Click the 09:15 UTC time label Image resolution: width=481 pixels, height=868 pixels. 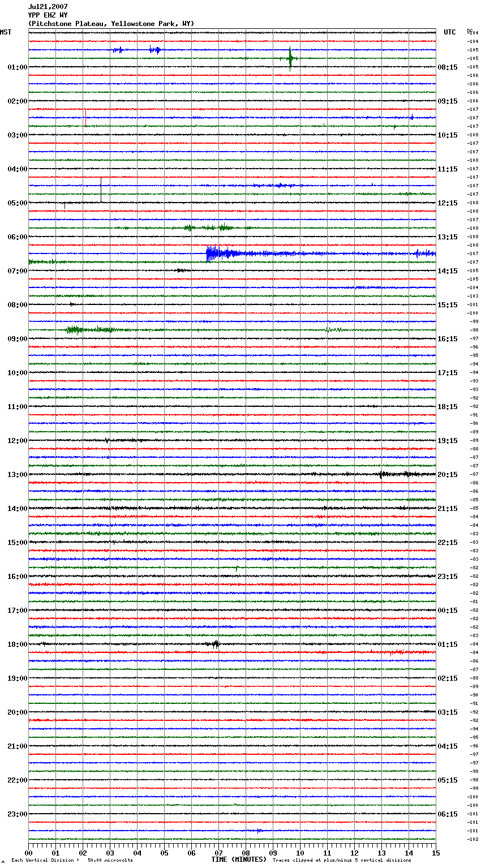tap(448, 101)
